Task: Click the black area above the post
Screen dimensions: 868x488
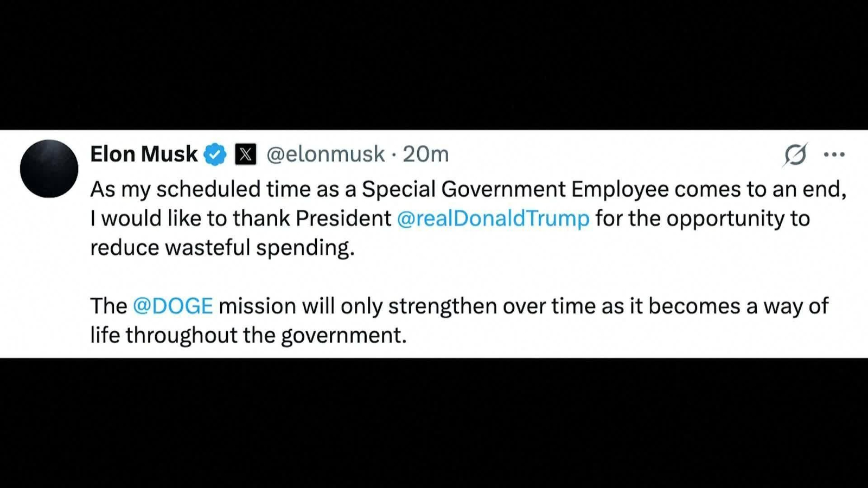Action: pyautogui.click(x=434, y=65)
